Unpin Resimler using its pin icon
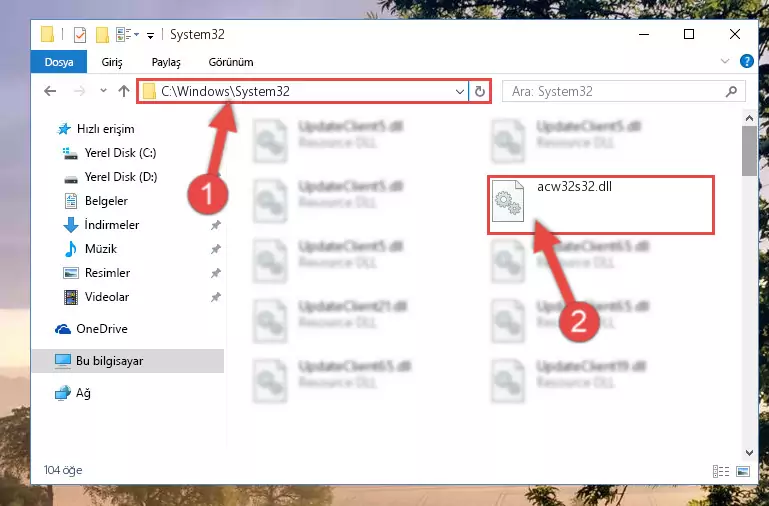The width and height of the screenshot is (769, 506). point(215,273)
